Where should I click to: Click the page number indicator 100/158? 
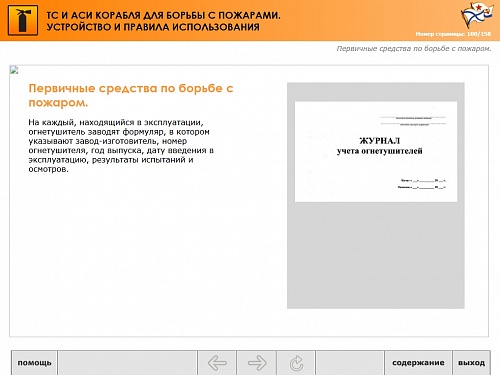point(453,34)
